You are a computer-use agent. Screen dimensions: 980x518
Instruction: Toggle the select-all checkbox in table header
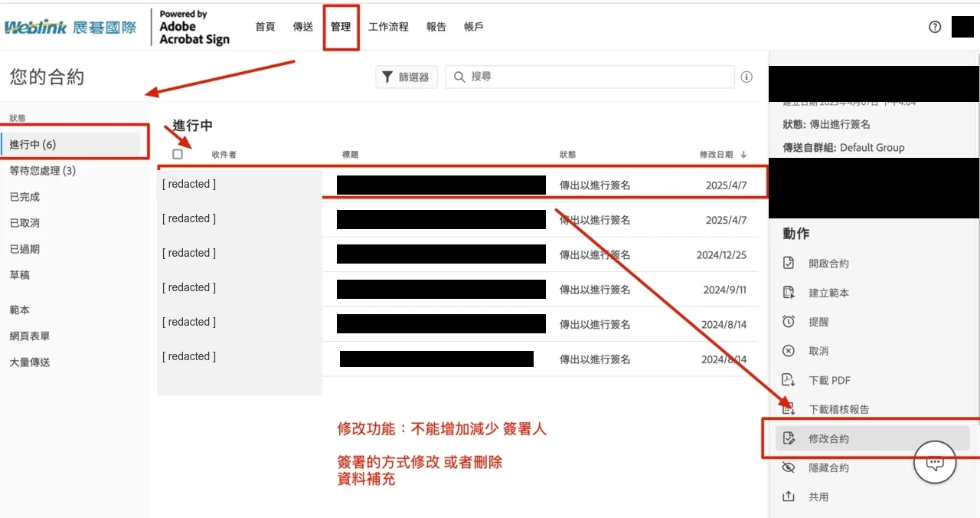coord(178,154)
